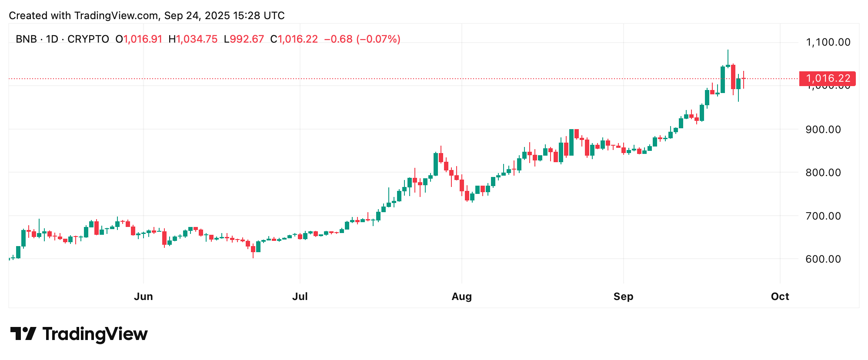This screenshot has height=360, width=868.
Task: Click the 1,100.00 price axis label
Action: pos(828,42)
